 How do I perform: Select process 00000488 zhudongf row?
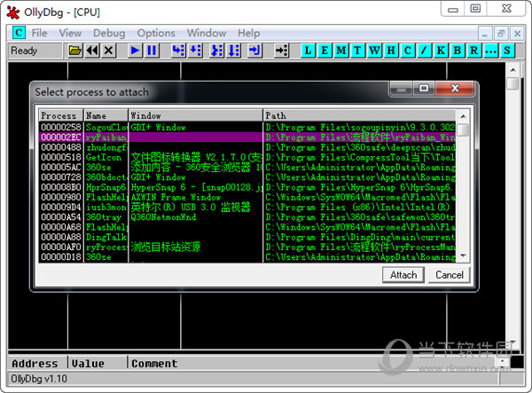[247, 147]
